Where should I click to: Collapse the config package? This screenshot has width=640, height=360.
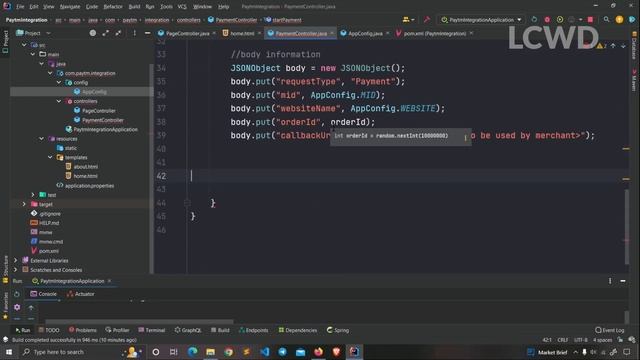coord(59,82)
